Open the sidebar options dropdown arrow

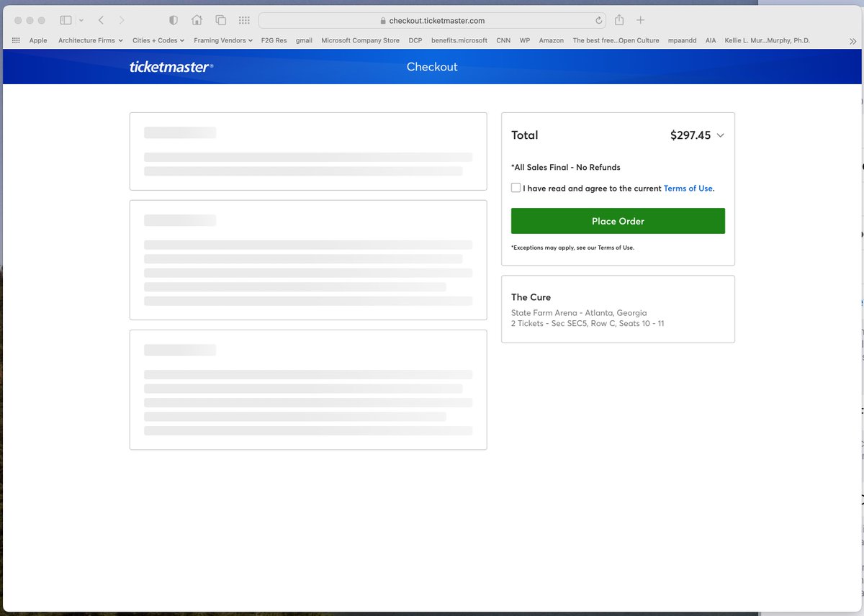coord(81,20)
